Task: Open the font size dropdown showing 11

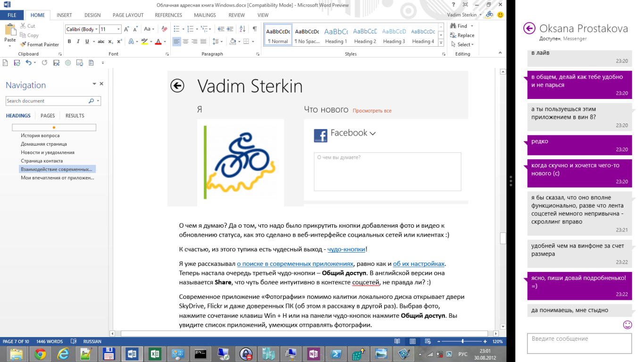Action: tap(118, 29)
